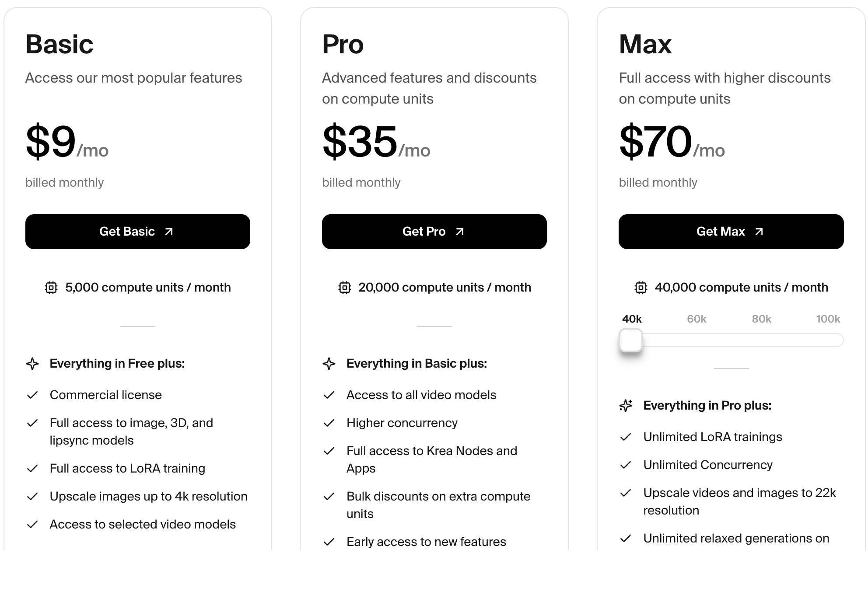Screen dimensions: 868x598
Task: Click the sparkle icon next to Everything in Basic plus
Action: click(329, 364)
